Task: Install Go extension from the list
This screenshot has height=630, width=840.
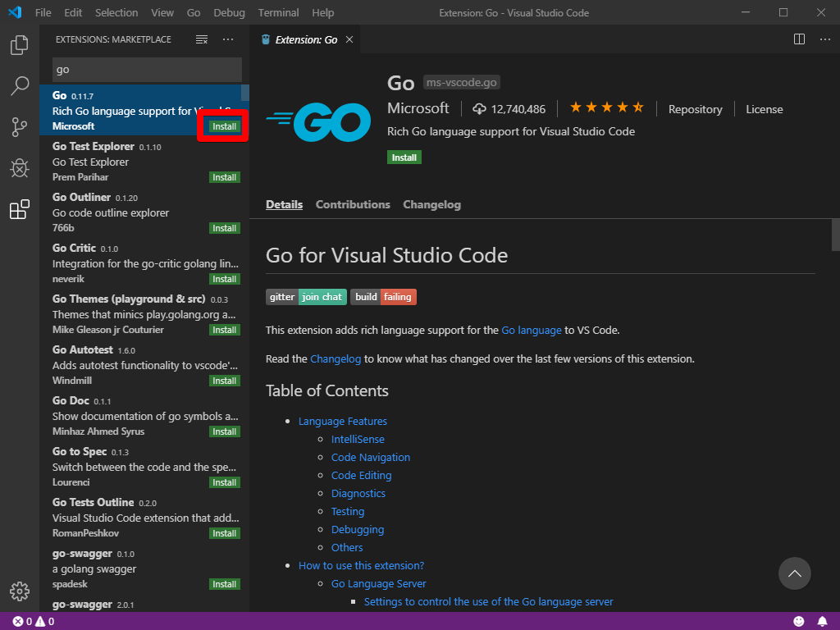Action: coord(225,126)
